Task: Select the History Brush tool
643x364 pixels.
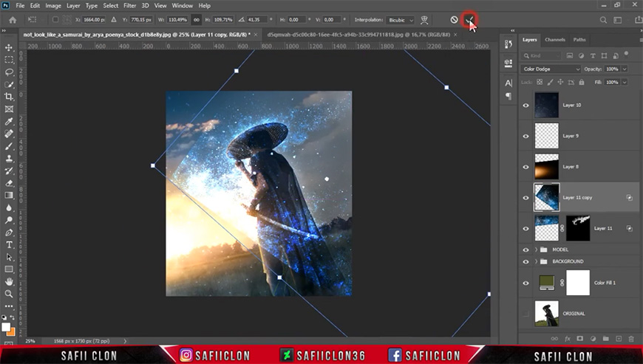Action: [x=9, y=171]
